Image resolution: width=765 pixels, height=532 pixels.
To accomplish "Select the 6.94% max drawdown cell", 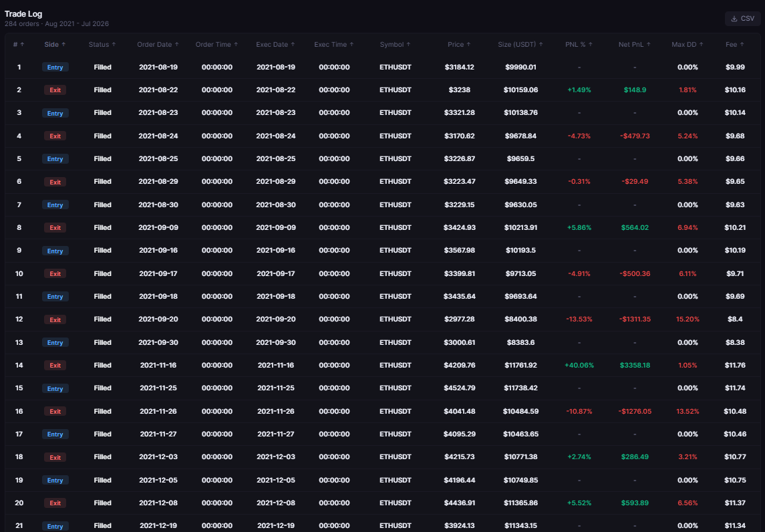I will click(687, 227).
